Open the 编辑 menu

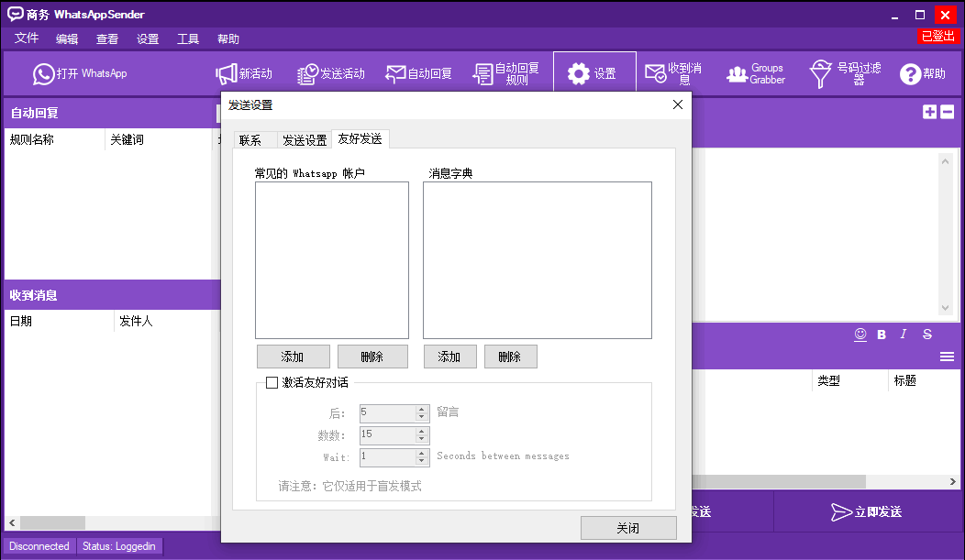click(x=66, y=38)
